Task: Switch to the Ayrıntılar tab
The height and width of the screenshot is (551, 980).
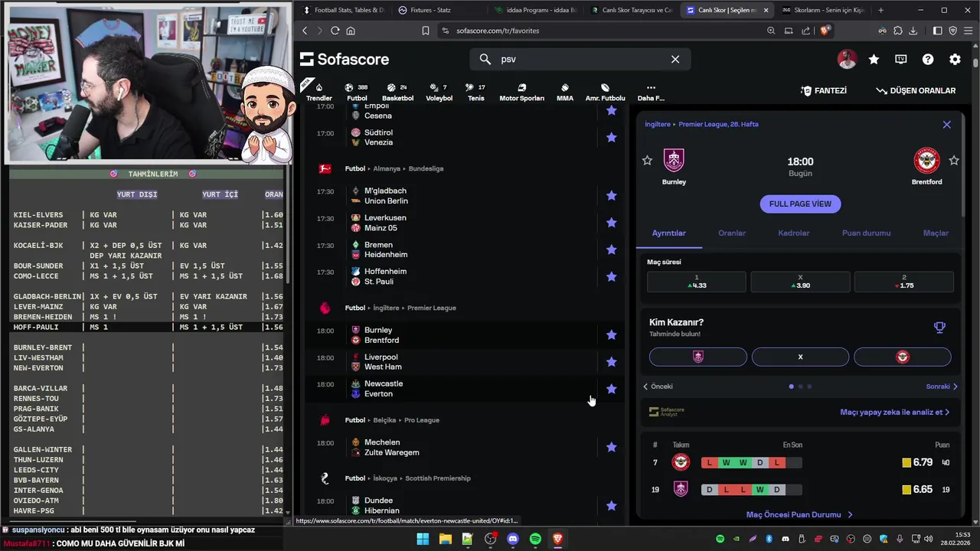Action: tap(669, 233)
